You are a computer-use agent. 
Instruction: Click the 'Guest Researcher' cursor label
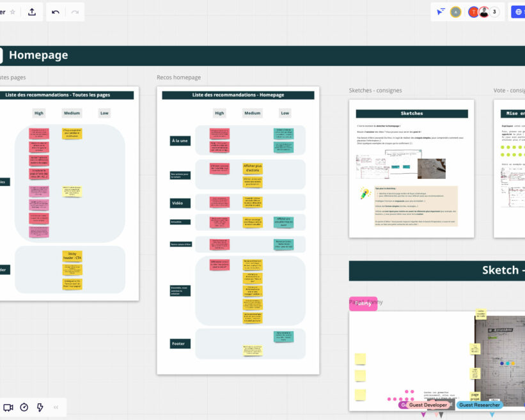coord(480,405)
